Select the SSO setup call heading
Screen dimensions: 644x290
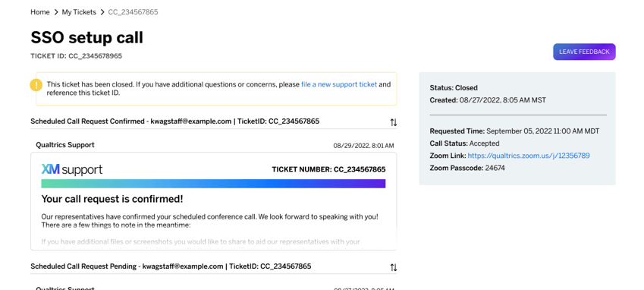86,38
